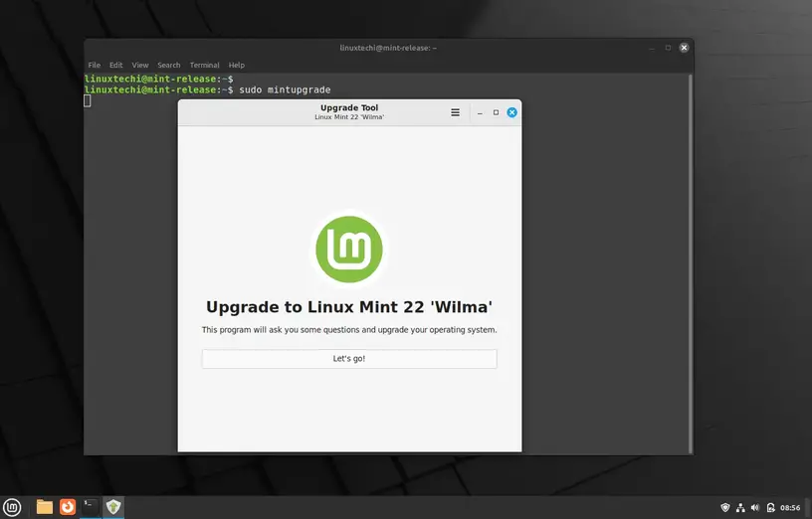The height and width of the screenshot is (519, 812).
Task: Open the clock showing 08:56
Action: coord(790,508)
